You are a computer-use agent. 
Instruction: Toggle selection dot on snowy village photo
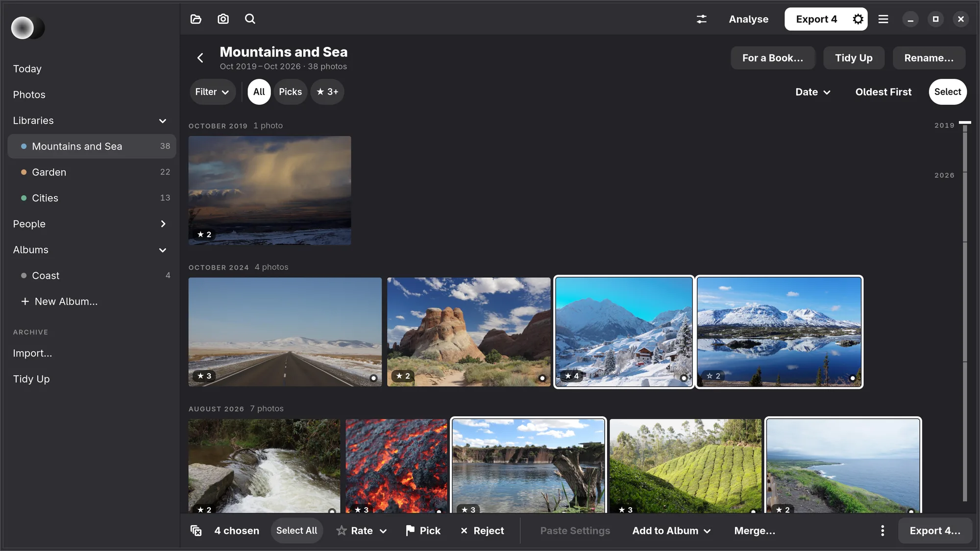pos(684,378)
